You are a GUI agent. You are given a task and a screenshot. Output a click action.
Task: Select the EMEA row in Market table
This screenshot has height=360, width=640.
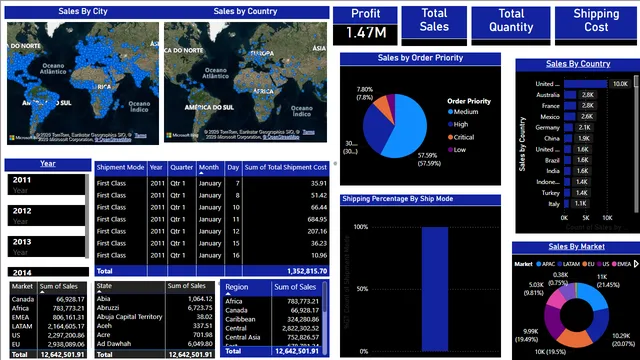[x=48, y=318]
